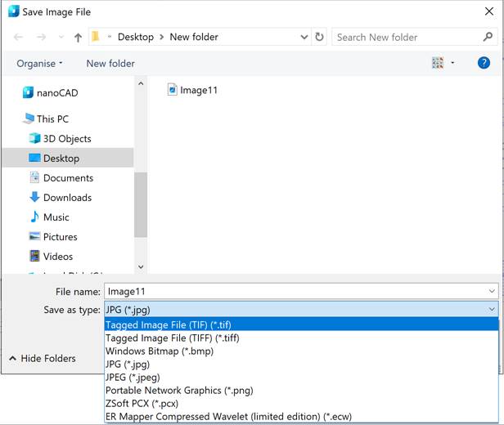Click the Back navigation arrow
Image resolution: width=504 pixels, height=425 pixels.
coord(18,38)
